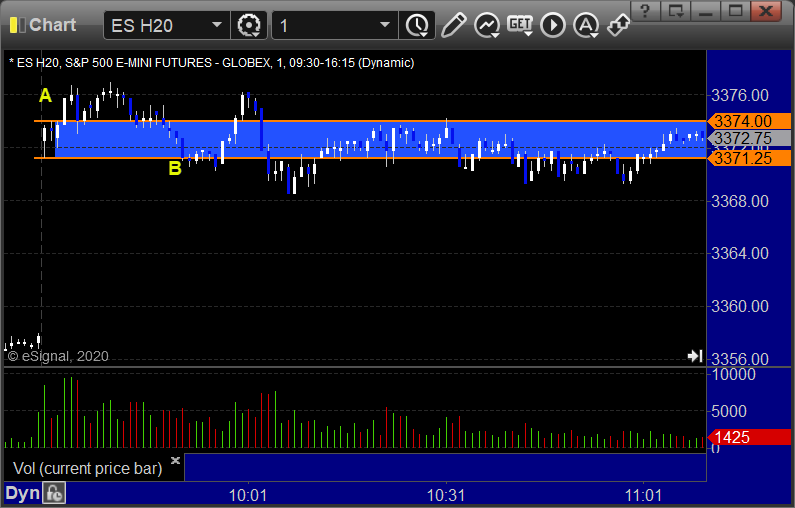
Task: Open the time template clock icon
Action: click(x=417, y=25)
